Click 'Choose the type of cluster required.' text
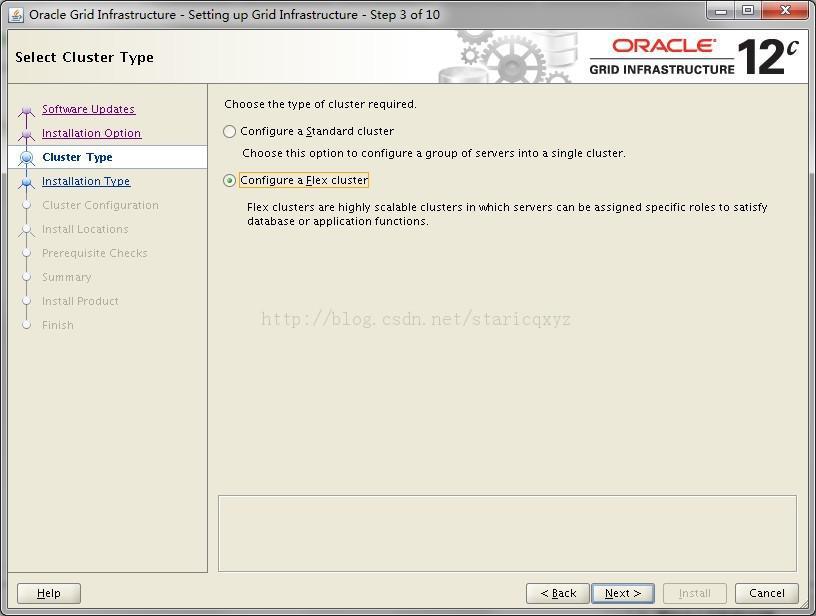The width and height of the screenshot is (816, 616). [x=321, y=104]
